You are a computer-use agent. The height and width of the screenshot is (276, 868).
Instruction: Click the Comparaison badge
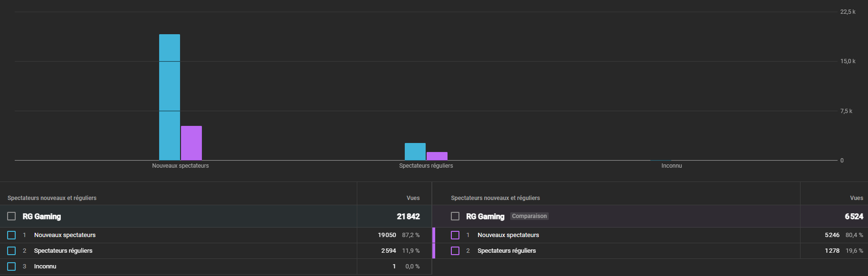(x=529, y=216)
